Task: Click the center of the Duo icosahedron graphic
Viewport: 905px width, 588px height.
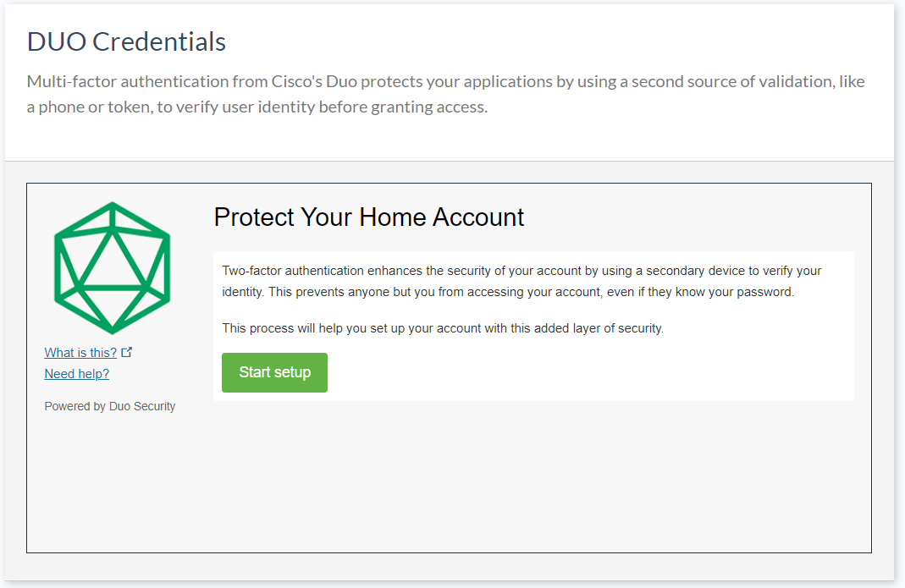Action: coord(112,266)
